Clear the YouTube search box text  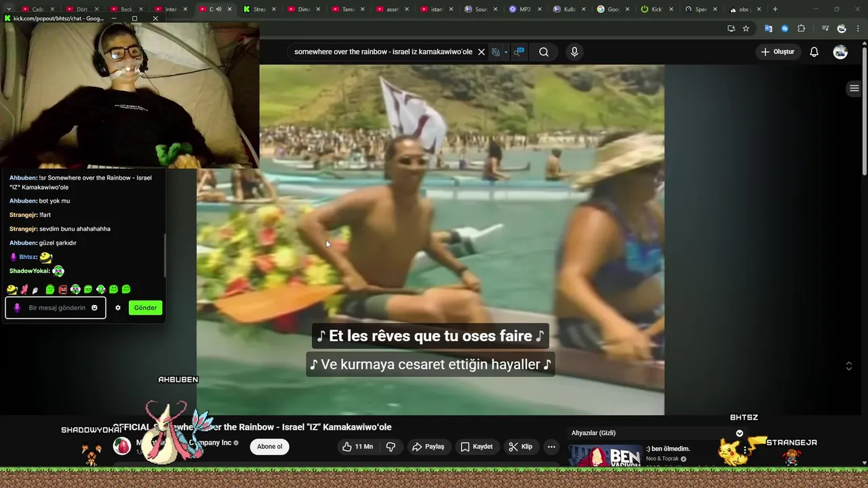click(481, 52)
